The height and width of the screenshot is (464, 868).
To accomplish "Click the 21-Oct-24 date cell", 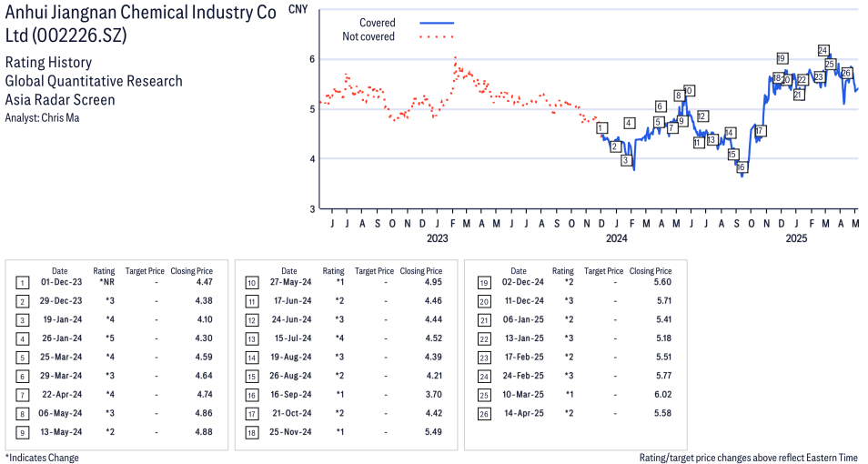I will coord(291,413).
